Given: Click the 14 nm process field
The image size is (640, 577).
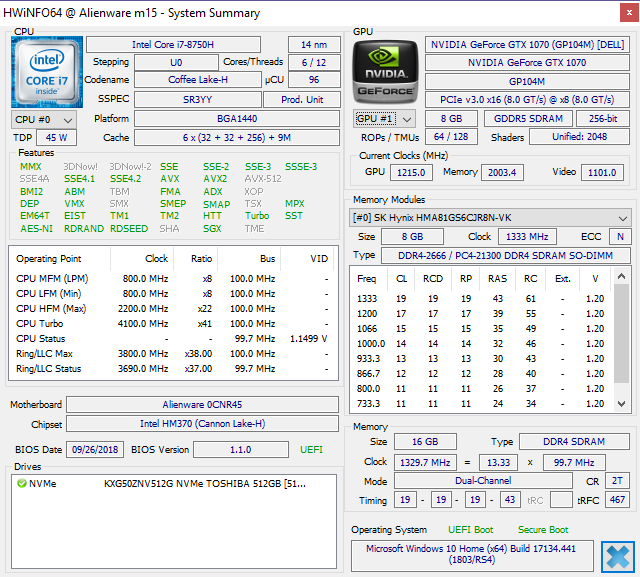Looking at the screenshot, I should click(x=314, y=44).
